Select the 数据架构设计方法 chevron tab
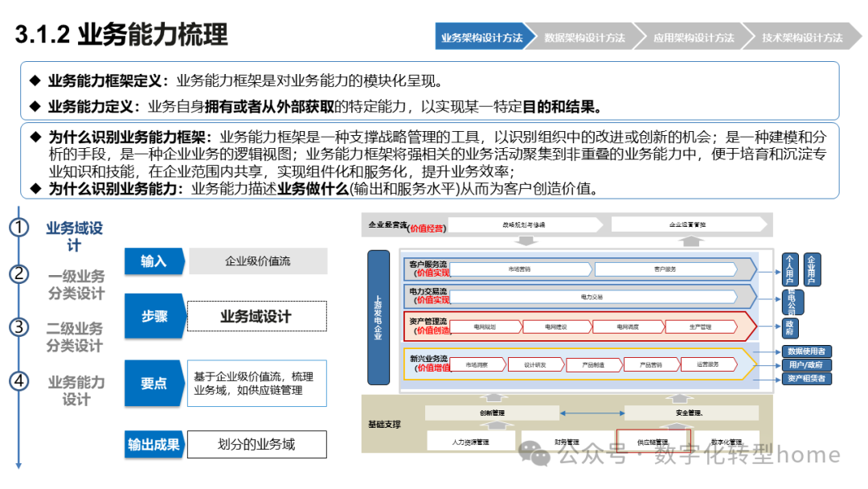 [x=584, y=37]
